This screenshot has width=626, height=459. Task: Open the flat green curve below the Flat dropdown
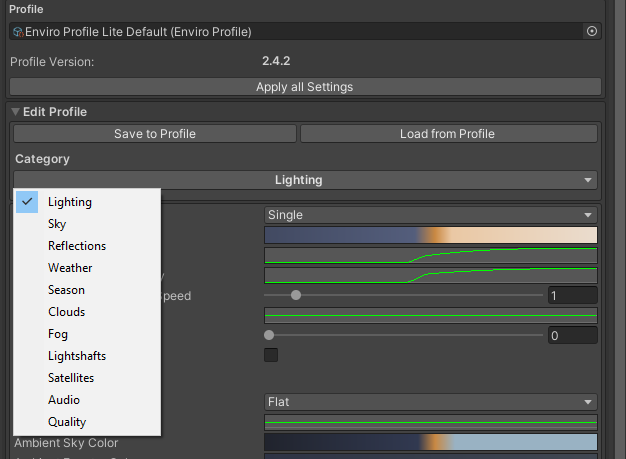click(x=431, y=422)
